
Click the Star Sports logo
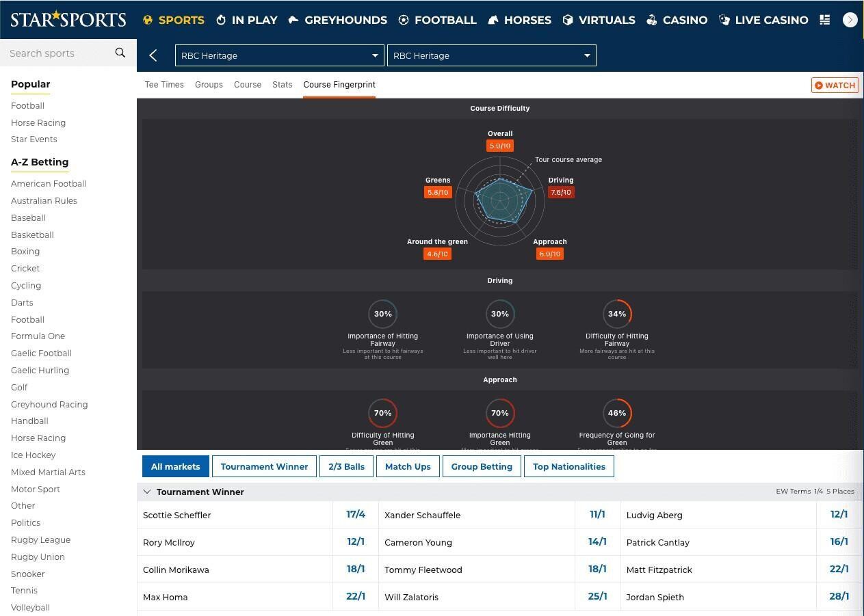[68, 19]
